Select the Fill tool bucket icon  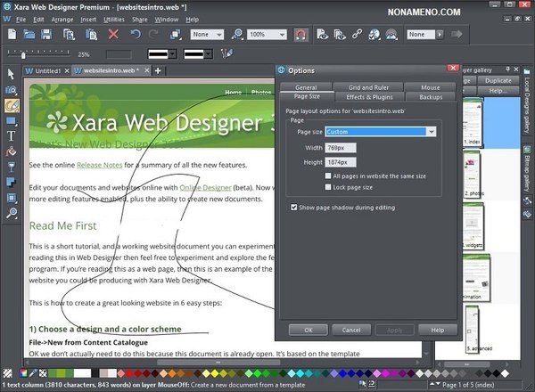tap(12, 151)
